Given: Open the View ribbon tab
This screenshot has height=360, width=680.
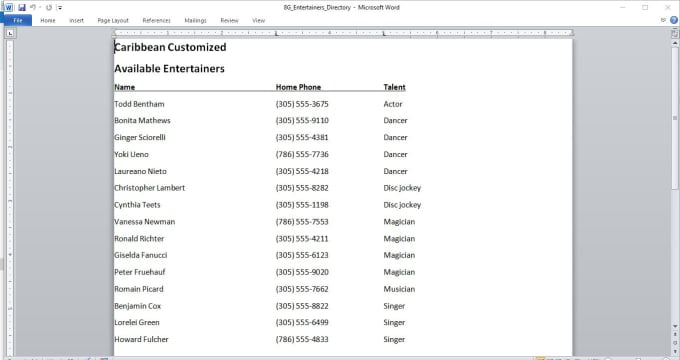Looking at the screenshot, I should tap(258, 20).
